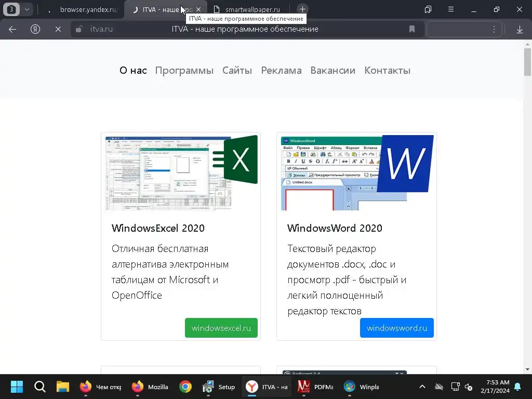The image size is (532, 399).
Task: Open the Yandex Browser hamburger menu
Action: click(451, 9)
